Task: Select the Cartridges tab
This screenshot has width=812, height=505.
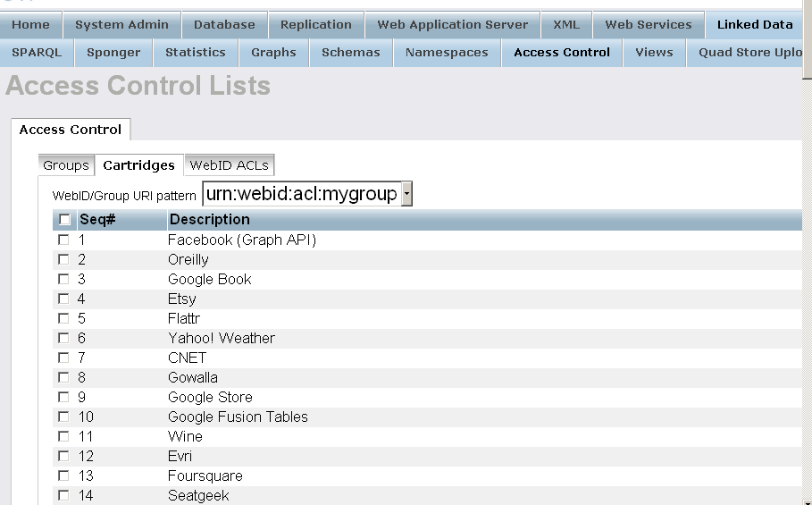Action: click(138, 165)
